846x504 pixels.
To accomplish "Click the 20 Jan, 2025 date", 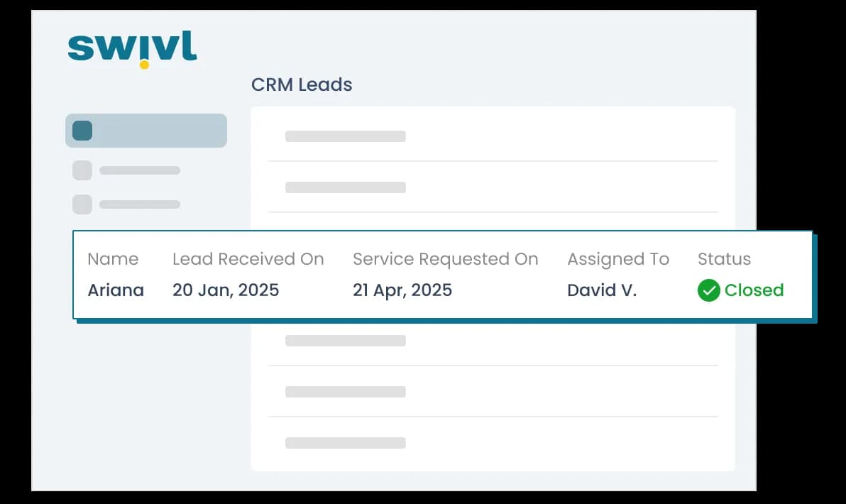I will click(x=226, y=290).
